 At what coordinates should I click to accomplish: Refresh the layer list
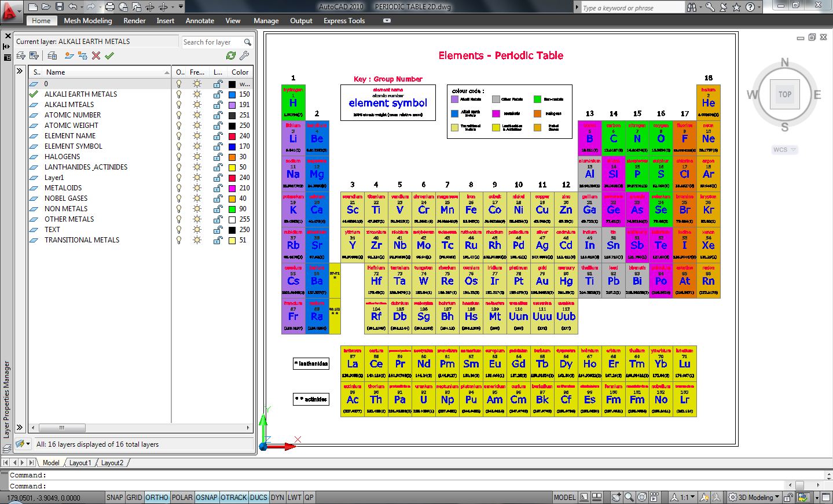(231, 56)
